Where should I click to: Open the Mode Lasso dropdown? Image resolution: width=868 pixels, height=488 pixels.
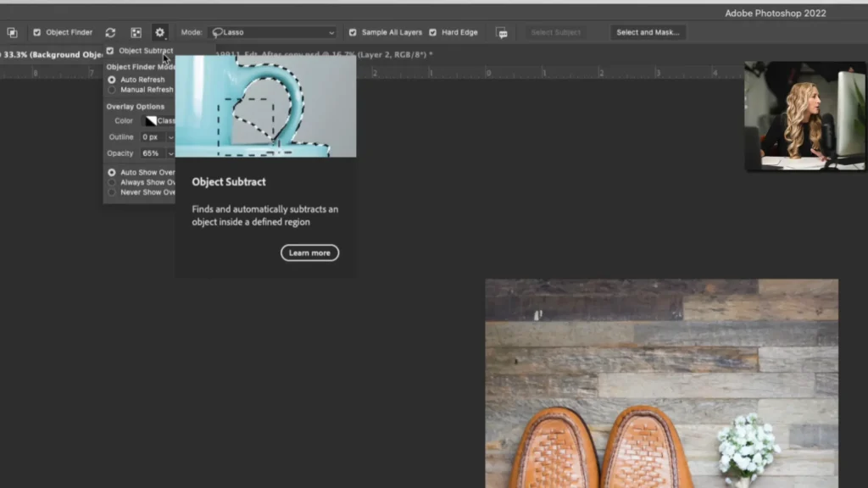[273, 33]
